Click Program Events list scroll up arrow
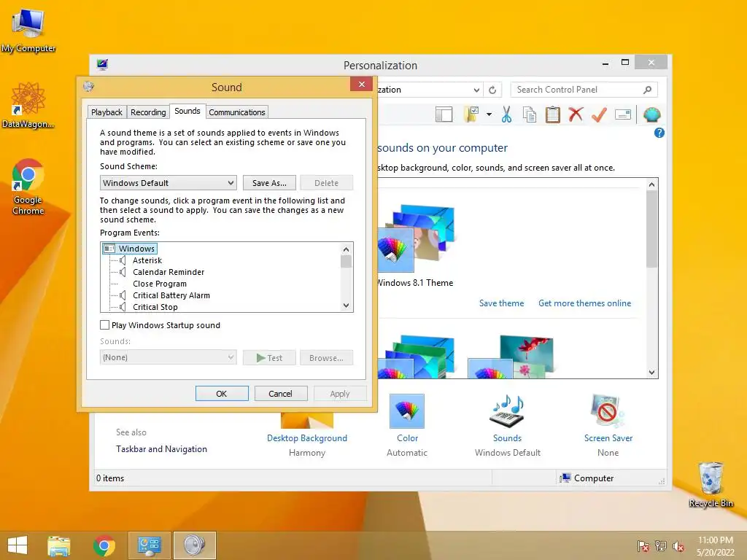 (x=347, y=249)
